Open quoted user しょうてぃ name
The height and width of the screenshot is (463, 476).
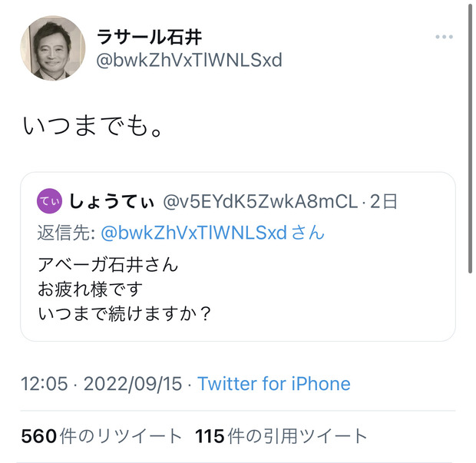[x=111, y=202]
